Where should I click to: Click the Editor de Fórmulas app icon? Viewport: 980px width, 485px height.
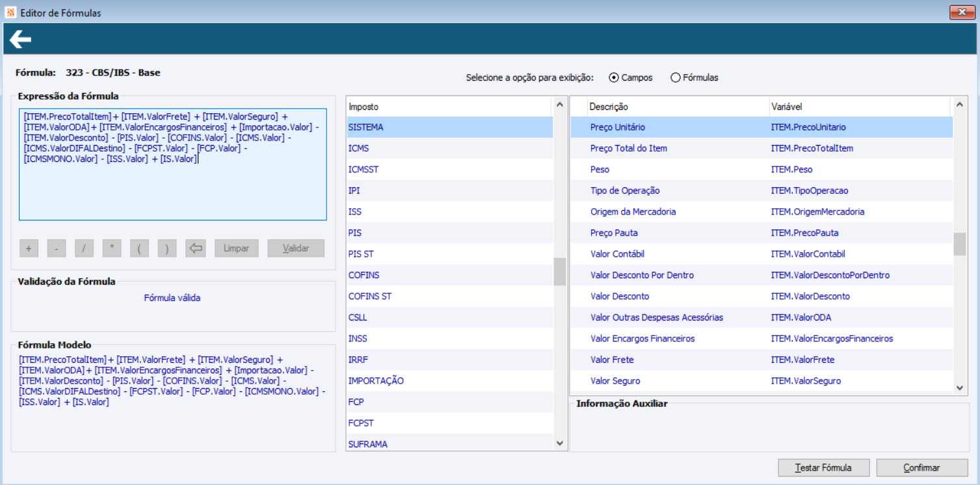[x=10, y=12]
